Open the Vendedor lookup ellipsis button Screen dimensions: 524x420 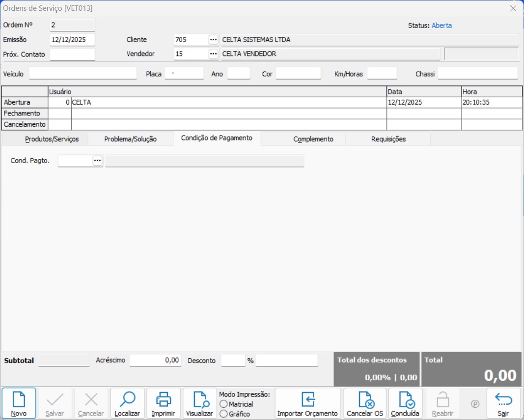pos(213,54)
